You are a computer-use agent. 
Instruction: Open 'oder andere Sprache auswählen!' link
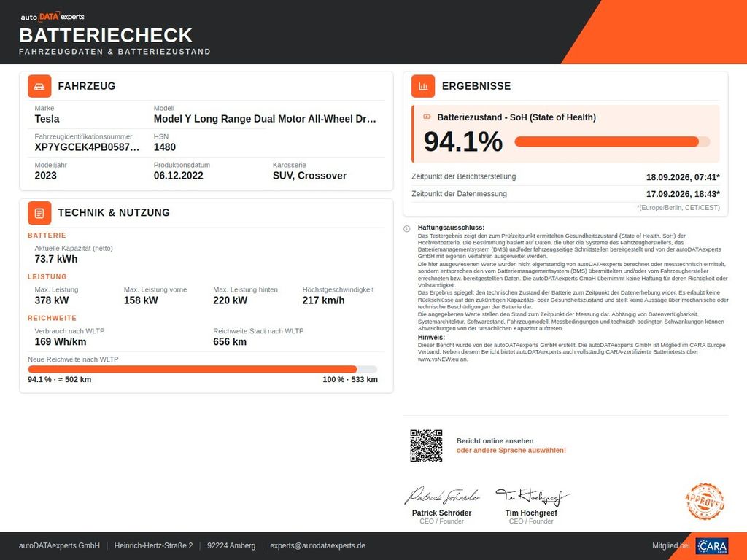(x=511, y=450)
